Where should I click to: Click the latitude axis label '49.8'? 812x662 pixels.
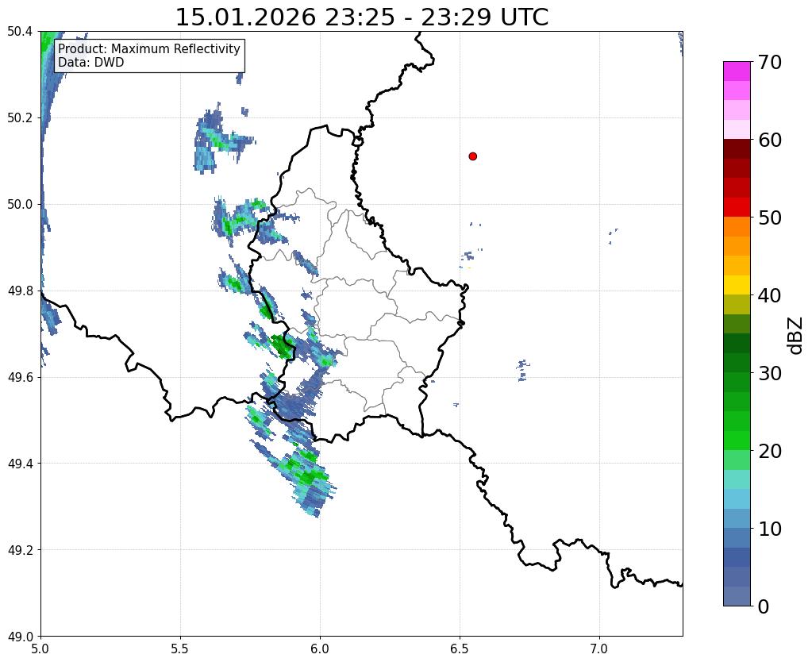[x=20, y=291]
